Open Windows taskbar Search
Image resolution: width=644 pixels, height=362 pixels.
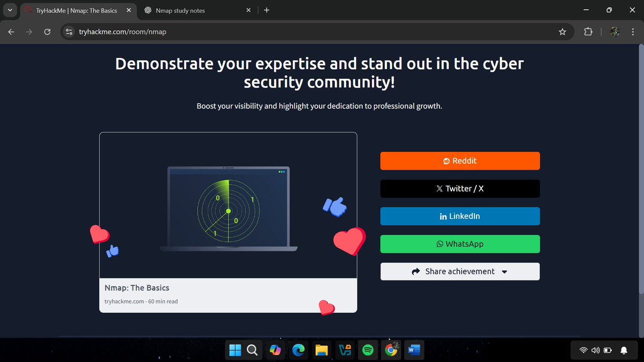coord(252,350)
